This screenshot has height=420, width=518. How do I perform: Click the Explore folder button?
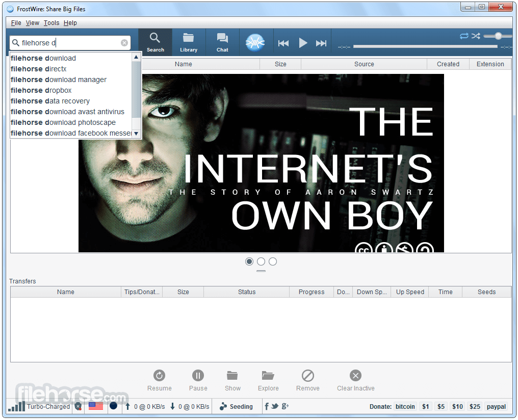tap(268, 380)
